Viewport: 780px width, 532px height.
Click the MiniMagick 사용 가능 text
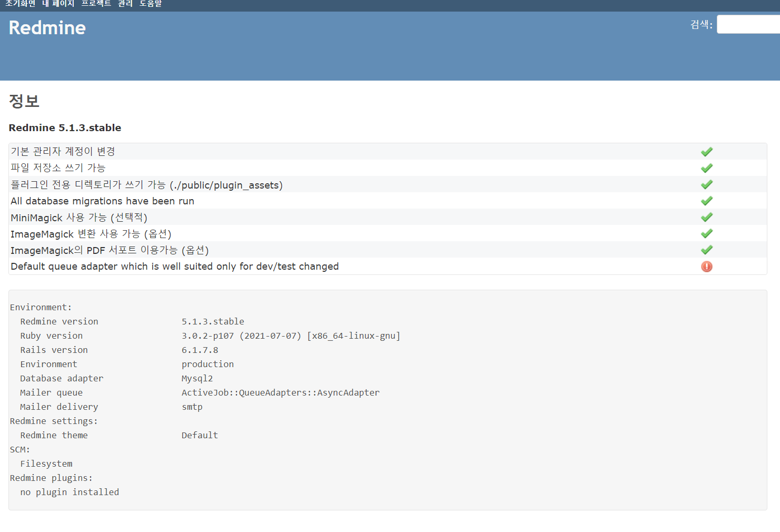(x=78, y=218)
